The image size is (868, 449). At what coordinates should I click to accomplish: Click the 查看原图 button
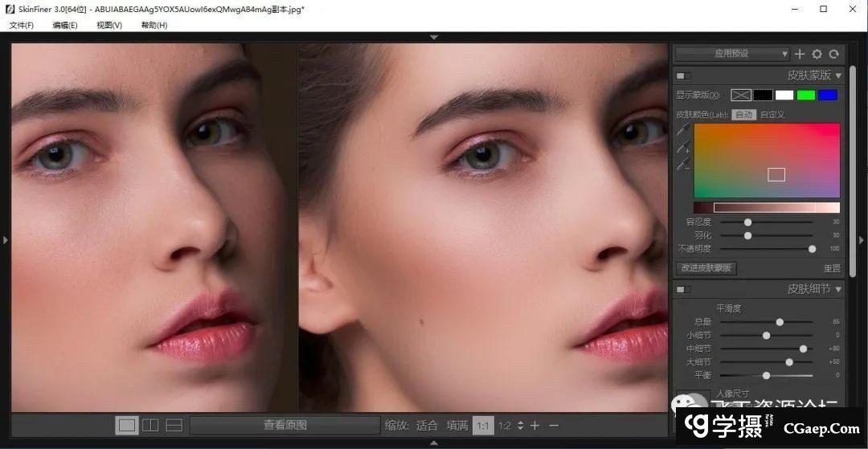click(x=285, y=425)
